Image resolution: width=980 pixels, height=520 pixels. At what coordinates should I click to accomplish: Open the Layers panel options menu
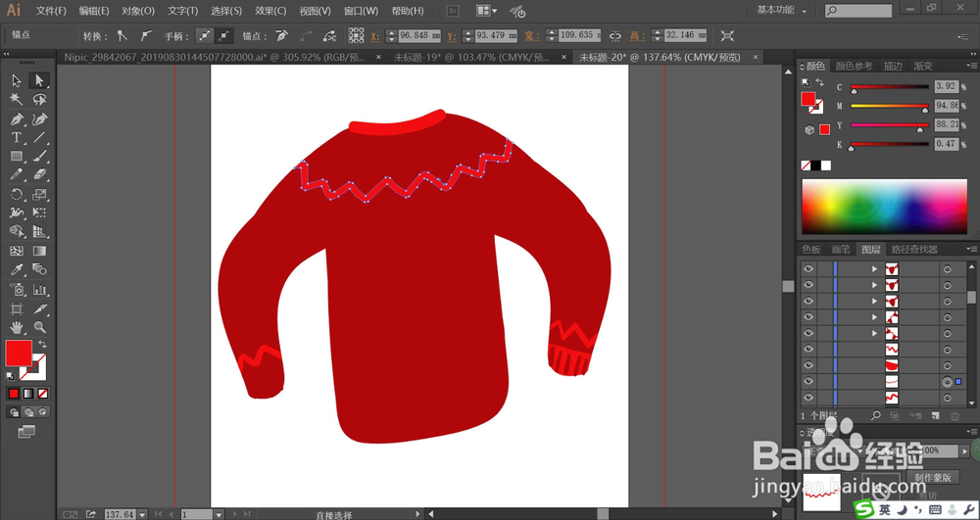972,249
